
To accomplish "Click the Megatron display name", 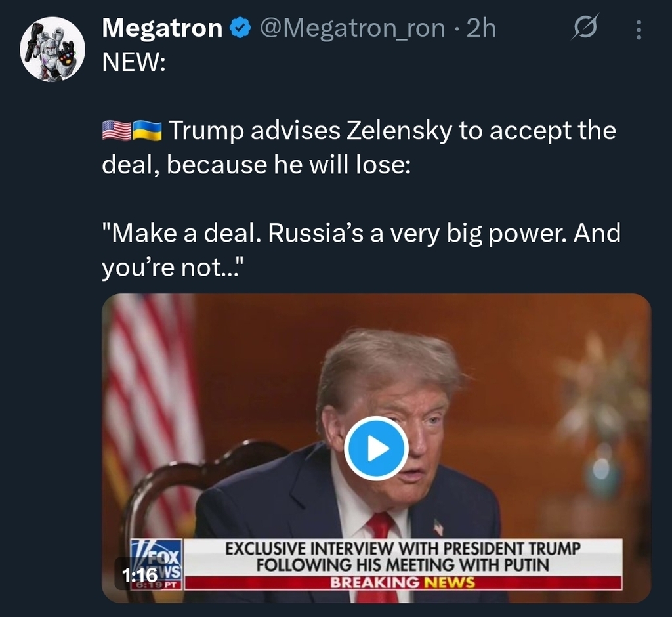I will click(163, 28).
